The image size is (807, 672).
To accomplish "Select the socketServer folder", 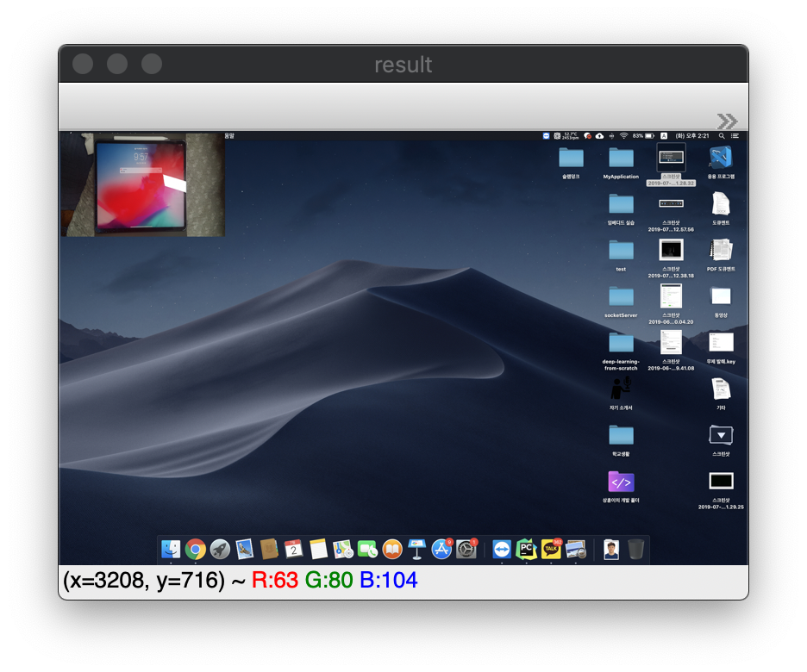I will click(x=621, y=302).
